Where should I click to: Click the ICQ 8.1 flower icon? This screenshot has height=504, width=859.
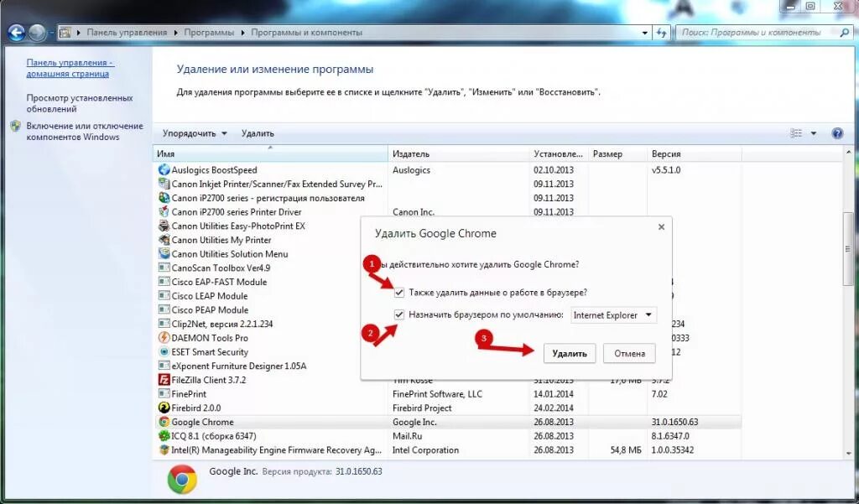164,436
